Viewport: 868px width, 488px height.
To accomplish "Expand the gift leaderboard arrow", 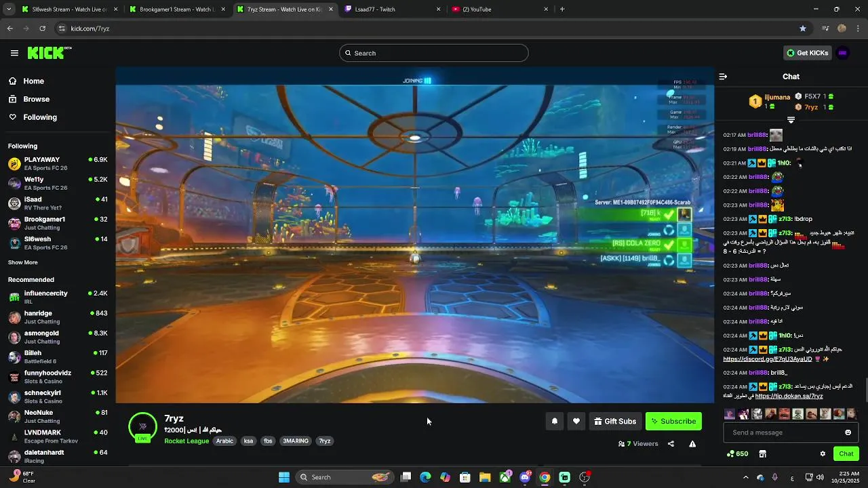I will pos(791,120).
